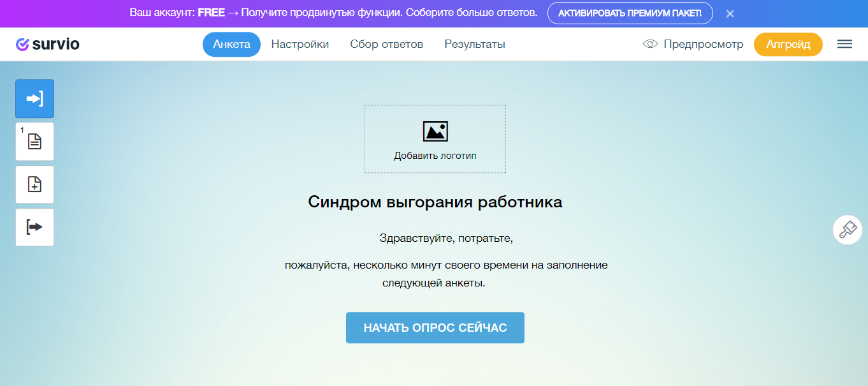Image resolution: width=868 pixels, height=386 pixels.
Task: Add a new page with the plus-document icon
Action: (x=34, y=184)
